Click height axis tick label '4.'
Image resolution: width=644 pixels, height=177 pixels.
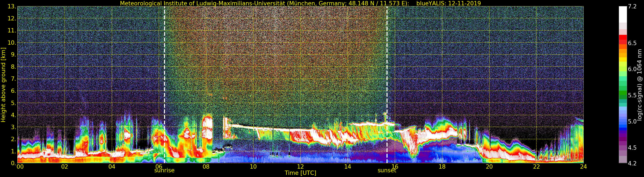13,115
